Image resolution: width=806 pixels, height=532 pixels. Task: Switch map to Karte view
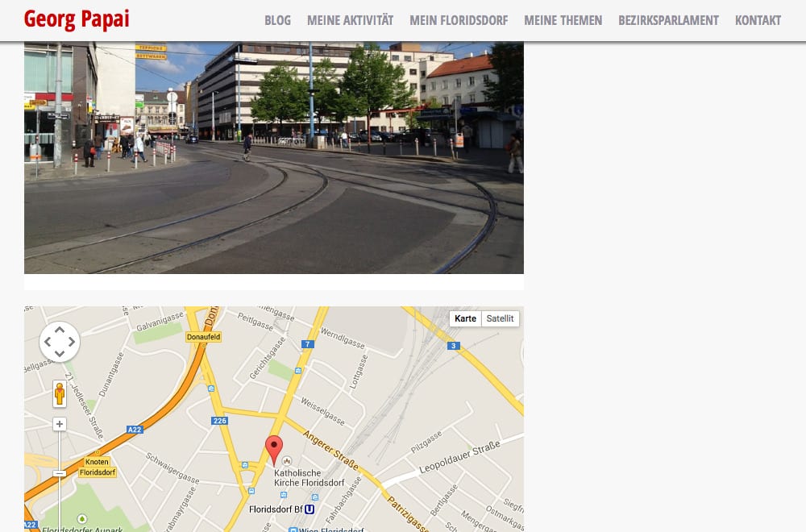pos(465,318)
